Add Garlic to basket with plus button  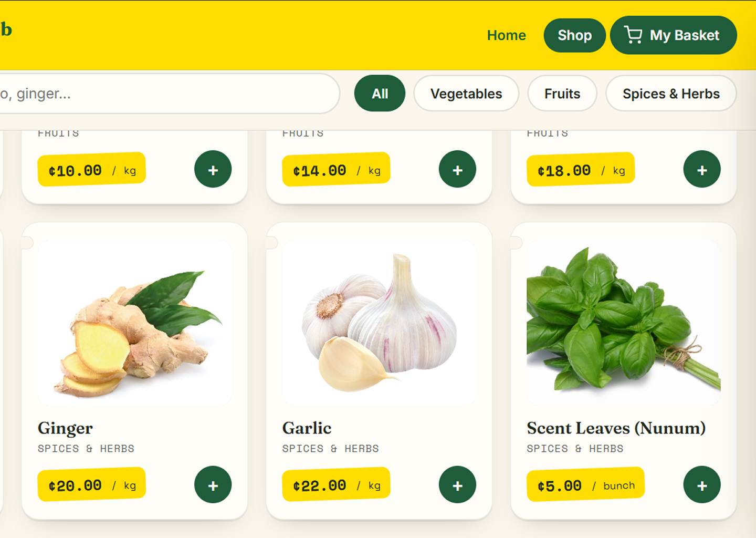[458, 484]
